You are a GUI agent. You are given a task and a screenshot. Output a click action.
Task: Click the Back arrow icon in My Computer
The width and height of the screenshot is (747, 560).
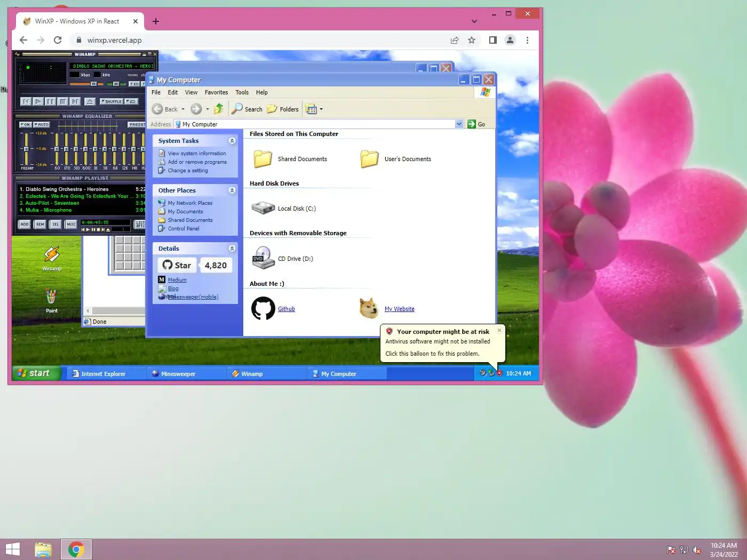point(157,109)
